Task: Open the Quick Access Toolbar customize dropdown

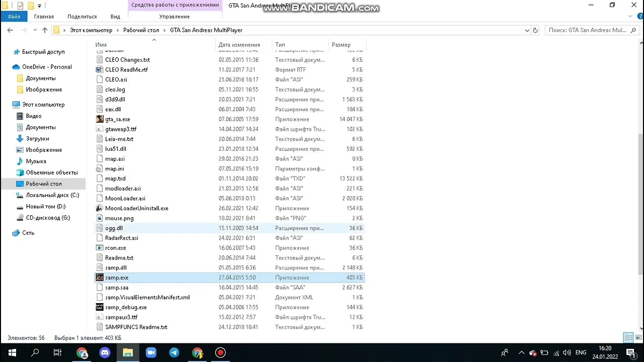Action: 39,6
